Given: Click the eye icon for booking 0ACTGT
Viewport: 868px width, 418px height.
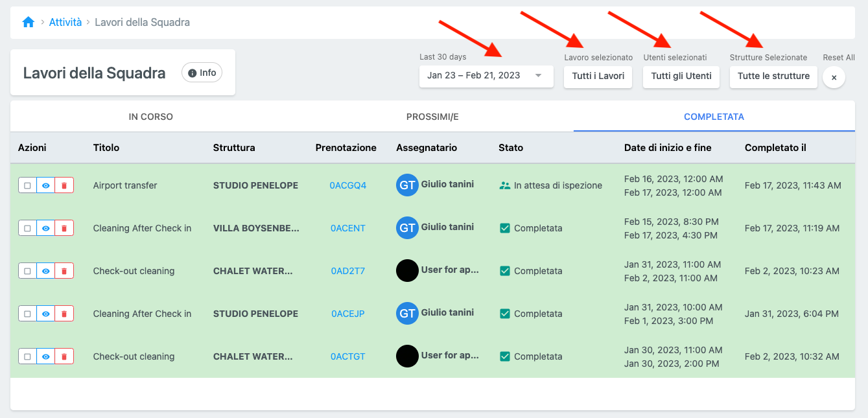Looking at the screenshot, I should (x=45, y=356).
